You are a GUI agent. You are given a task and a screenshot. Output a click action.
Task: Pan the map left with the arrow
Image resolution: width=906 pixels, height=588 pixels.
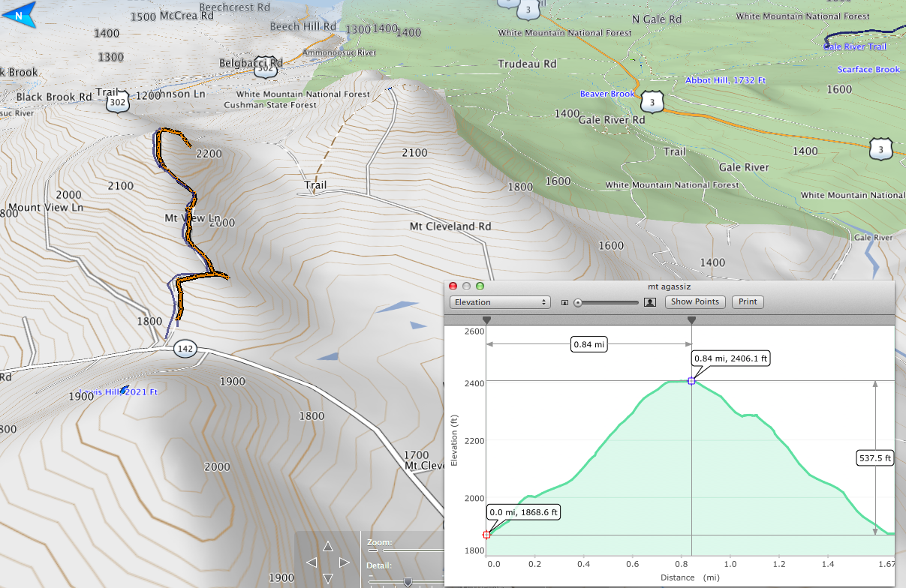point(312,562)
